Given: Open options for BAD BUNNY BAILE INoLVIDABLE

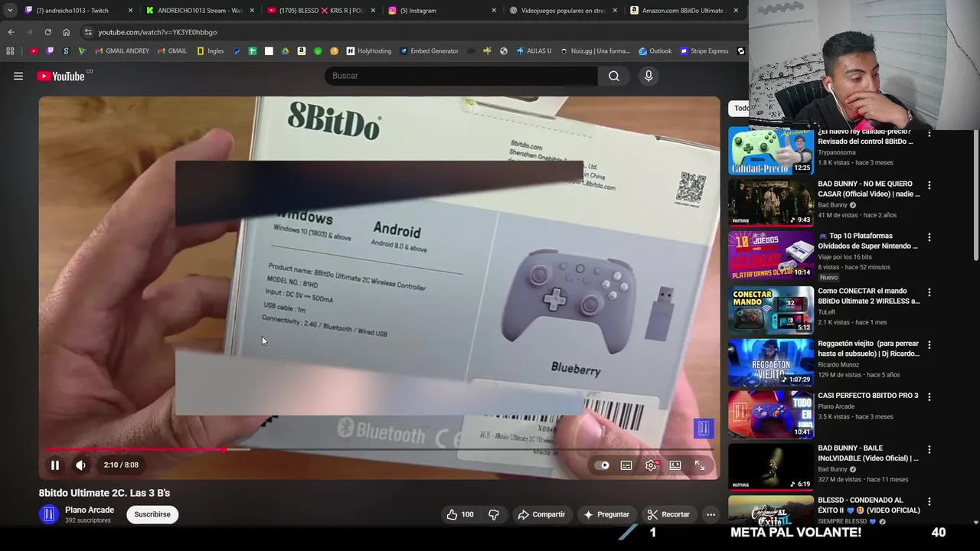Looking at the screenshot, I should (929, 449).
